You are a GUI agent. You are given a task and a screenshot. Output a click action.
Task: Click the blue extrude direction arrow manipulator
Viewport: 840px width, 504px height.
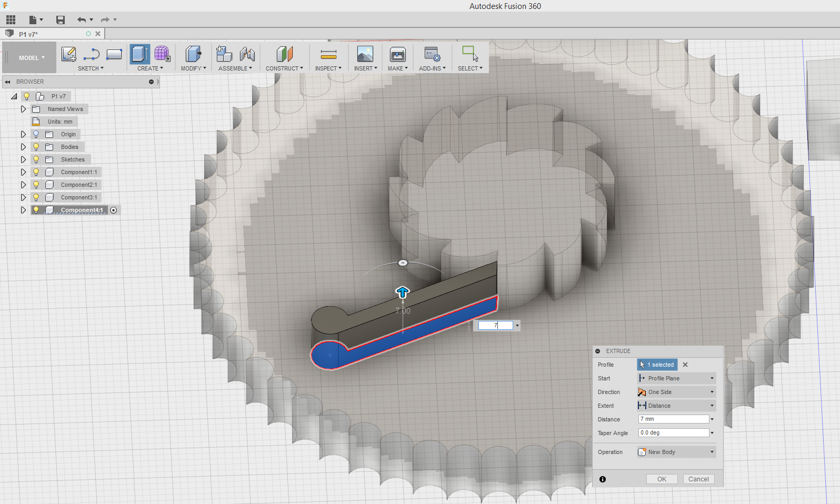point(403,292)
